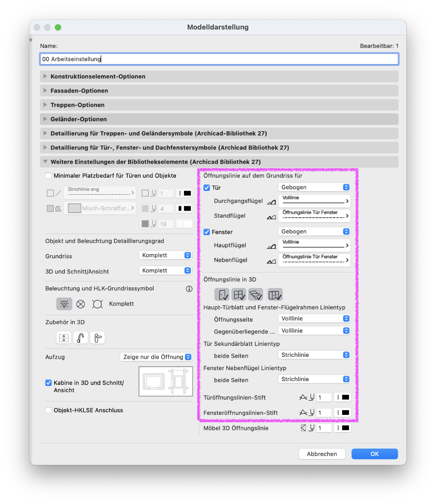Open the Gegenüberliegende Volllinie dropdown
436x504 pixels.
coord(314,331)
